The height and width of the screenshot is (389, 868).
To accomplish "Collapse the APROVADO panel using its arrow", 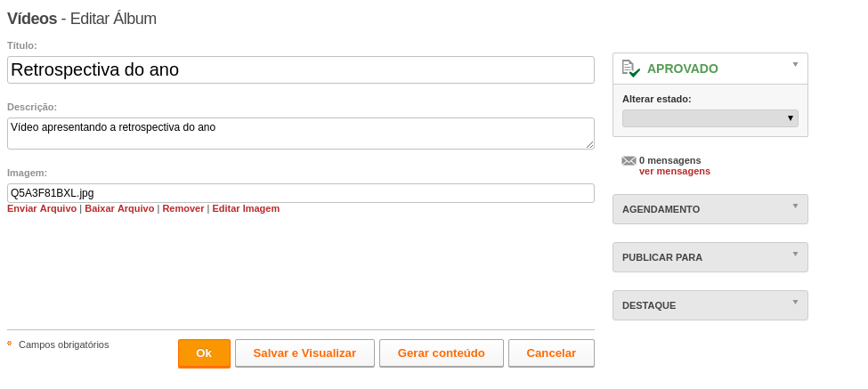I will [x=795, y=64].
